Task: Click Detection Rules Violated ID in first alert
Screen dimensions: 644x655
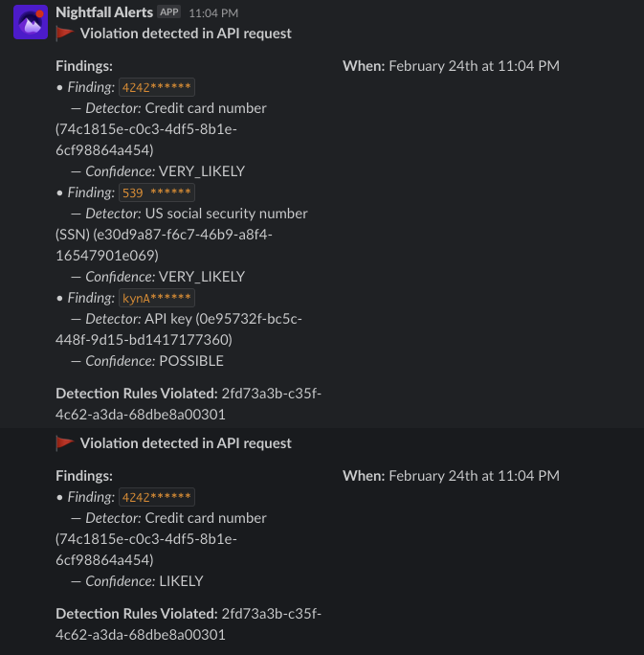Action: tap(272, 394)
